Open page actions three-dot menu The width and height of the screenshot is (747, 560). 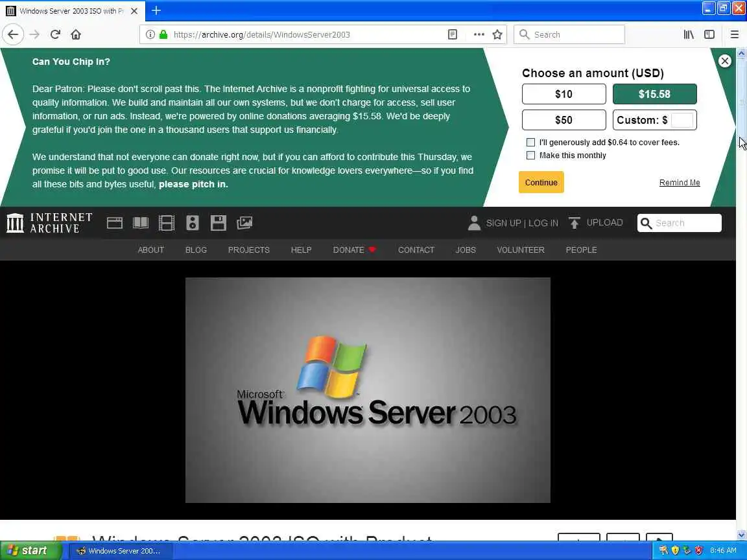pyautogui.click(x=479, y=34)
